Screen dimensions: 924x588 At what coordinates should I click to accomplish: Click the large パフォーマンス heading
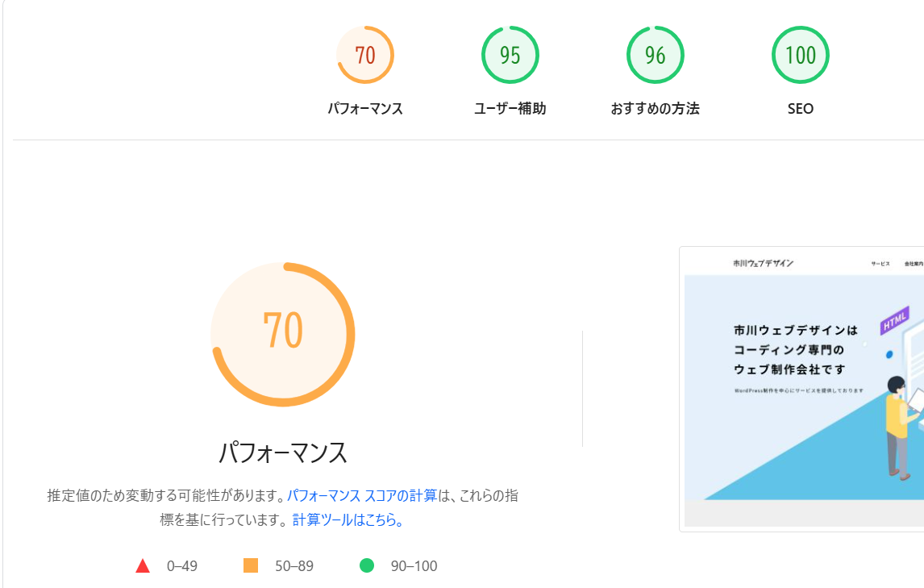283,452
